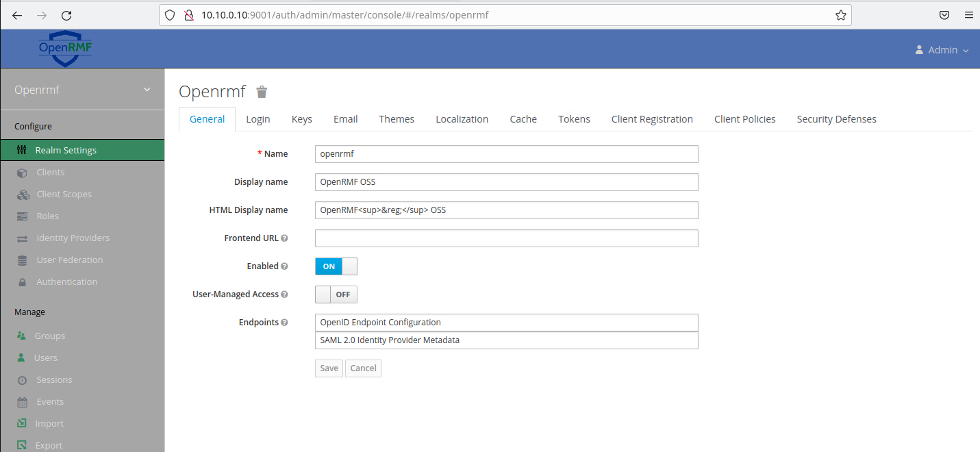The width and height of the screenshot is (980, 452).
Task: Click the OpenRMF shield logo
Action: click(64, 48)
